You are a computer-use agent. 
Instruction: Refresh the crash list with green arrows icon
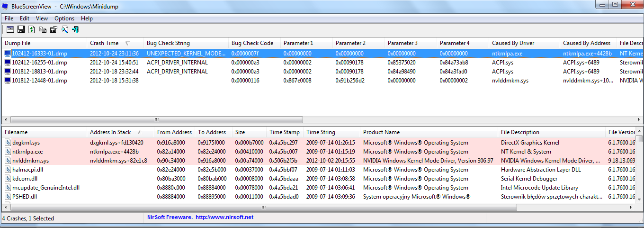tap(32, 29)
